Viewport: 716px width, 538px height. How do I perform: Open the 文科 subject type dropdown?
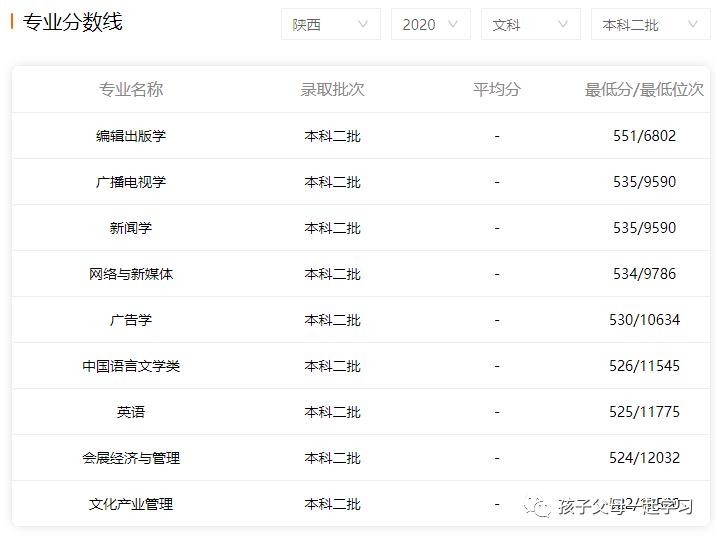(x=530, y=25)
